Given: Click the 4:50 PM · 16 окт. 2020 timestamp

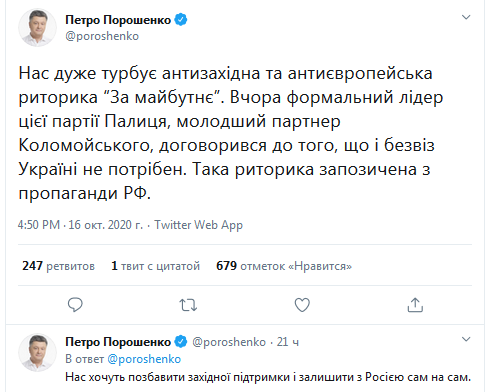Looking at the screenshot, I should 80,225.
